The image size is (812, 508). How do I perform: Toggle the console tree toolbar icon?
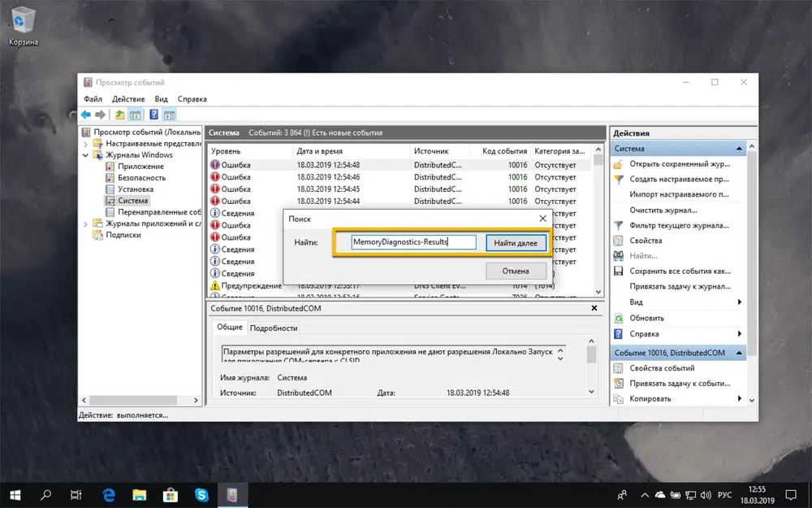(135, 113)
